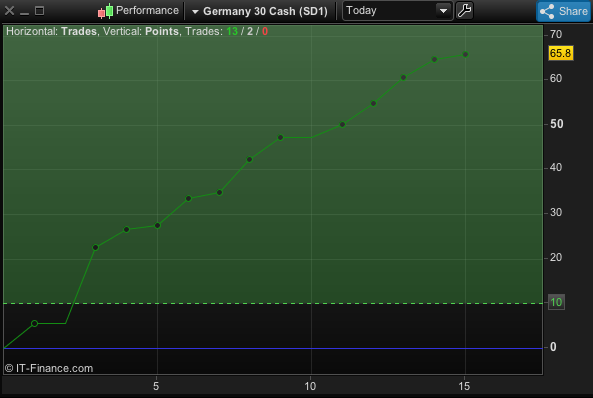Click the data point at trade 5
The height and width of the screenshot is (398, 593).
point(158,225)
